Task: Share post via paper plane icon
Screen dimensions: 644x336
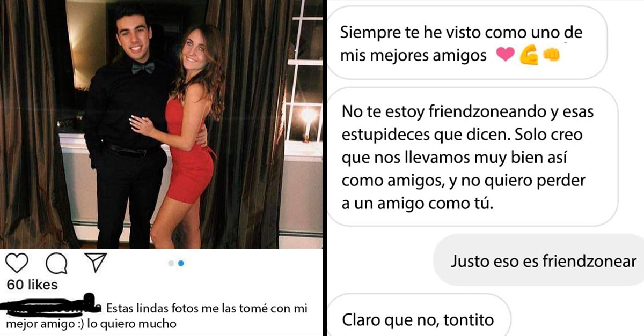Action: [x=96, y=263]
